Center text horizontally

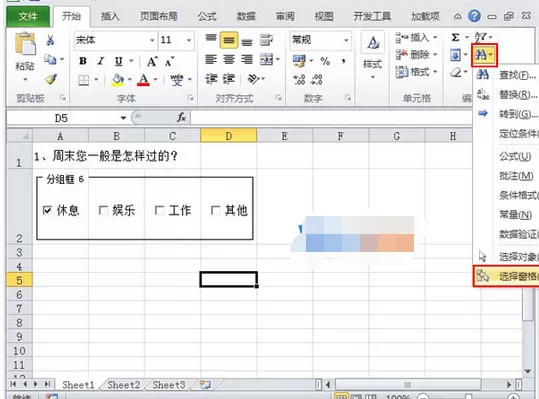click(229, 59)
